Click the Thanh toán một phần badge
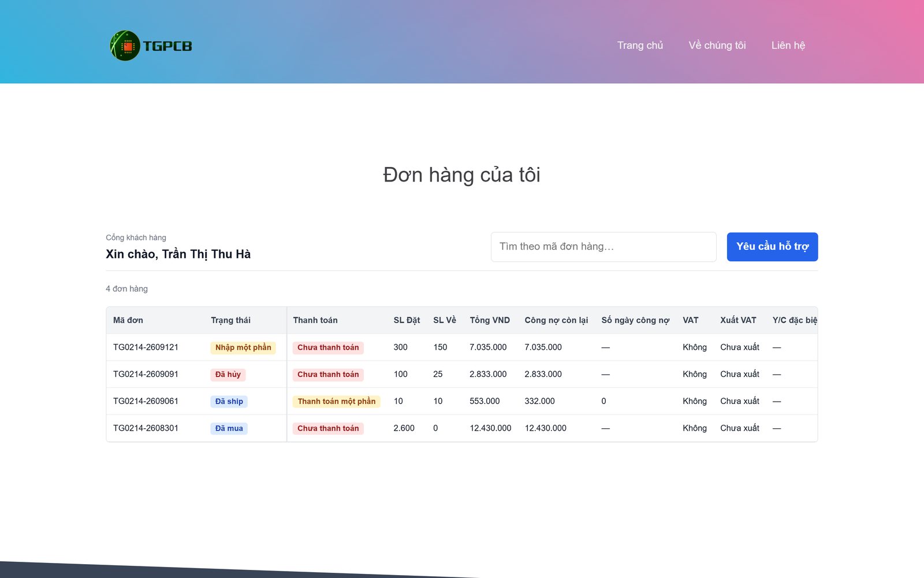Viewport: 924px width, 578px height. click(337, 401)
